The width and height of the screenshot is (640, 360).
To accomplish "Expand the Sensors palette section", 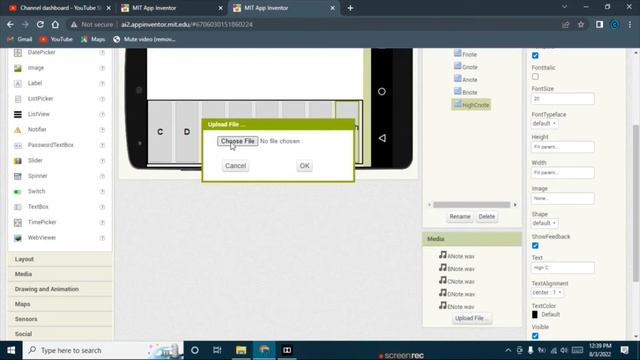I will pyautogui.click(x=60, y=319).
